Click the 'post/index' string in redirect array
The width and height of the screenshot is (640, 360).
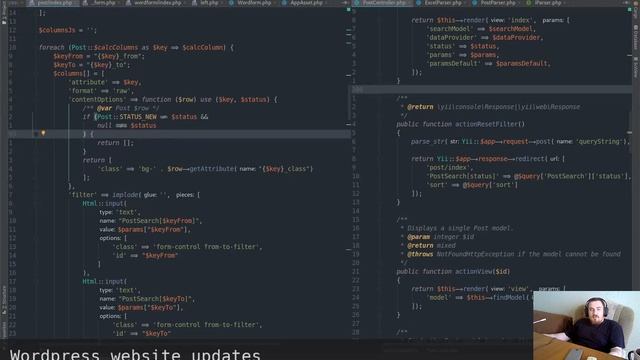point(450,167)
